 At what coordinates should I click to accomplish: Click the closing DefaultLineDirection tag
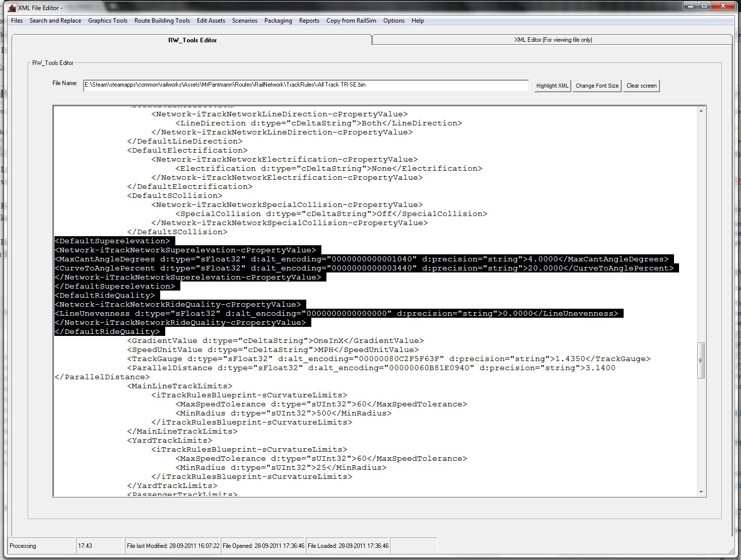click(x=184, y=142)
